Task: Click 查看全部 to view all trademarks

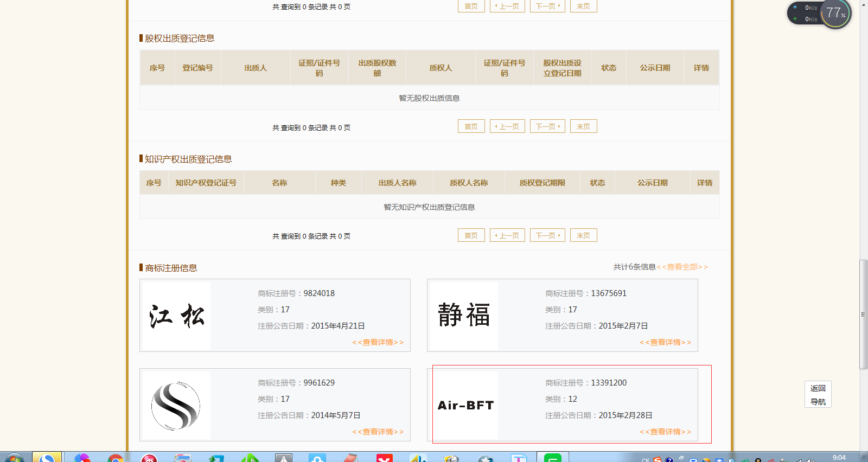Action: click(682, 267)
